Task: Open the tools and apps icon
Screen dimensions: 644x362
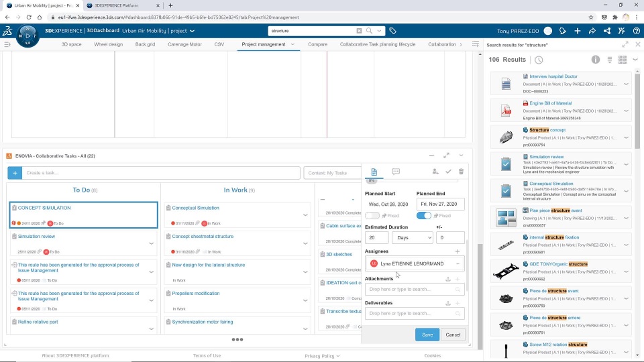Action: (x=622, y=31)
